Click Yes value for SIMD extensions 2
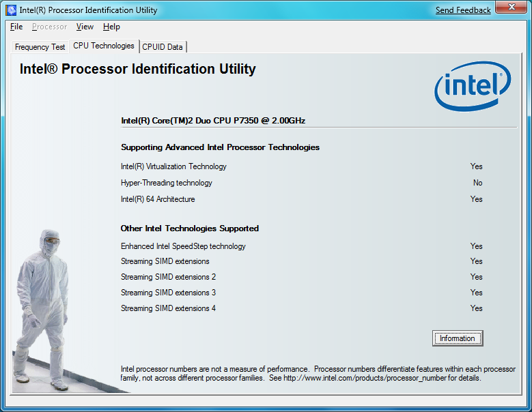 tap(477, 277)
